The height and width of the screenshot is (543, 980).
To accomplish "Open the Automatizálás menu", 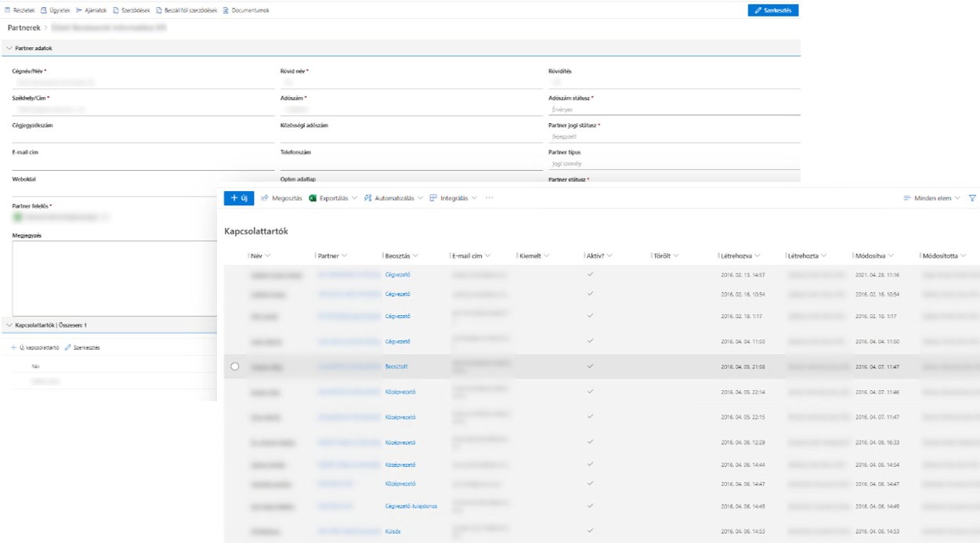I will (x=393, y=198).
